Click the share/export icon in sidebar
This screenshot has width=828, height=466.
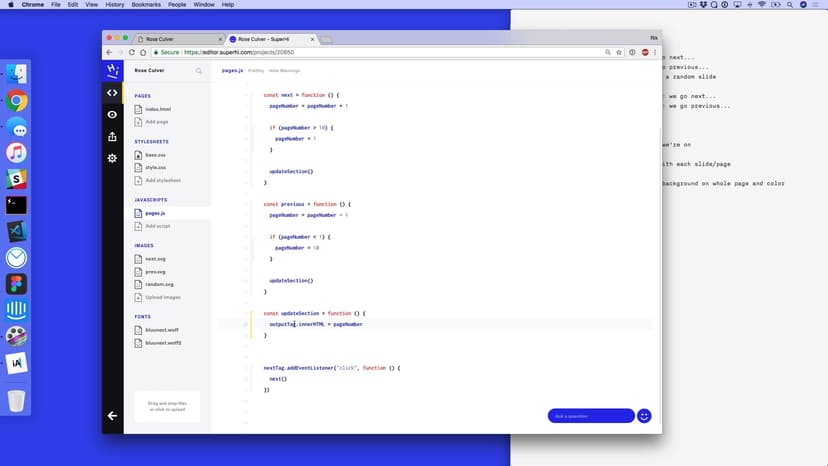click(112, 137)
